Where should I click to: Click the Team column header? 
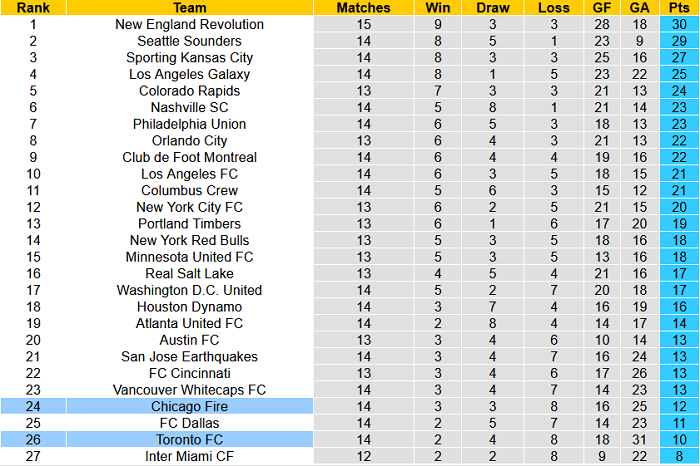189,7
